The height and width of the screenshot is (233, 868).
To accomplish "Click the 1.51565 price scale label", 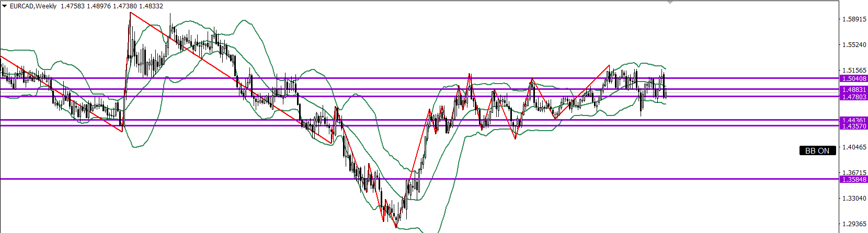I will (853, 71).
